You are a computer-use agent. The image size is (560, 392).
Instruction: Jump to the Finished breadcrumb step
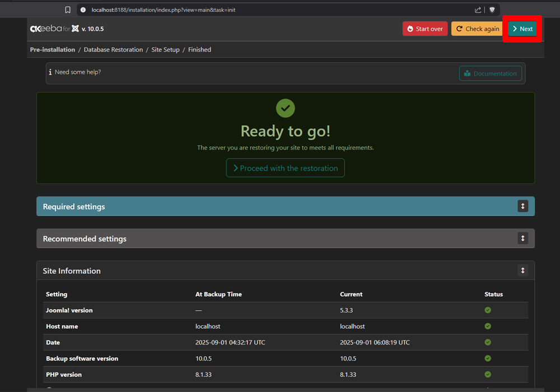[199, 50]
